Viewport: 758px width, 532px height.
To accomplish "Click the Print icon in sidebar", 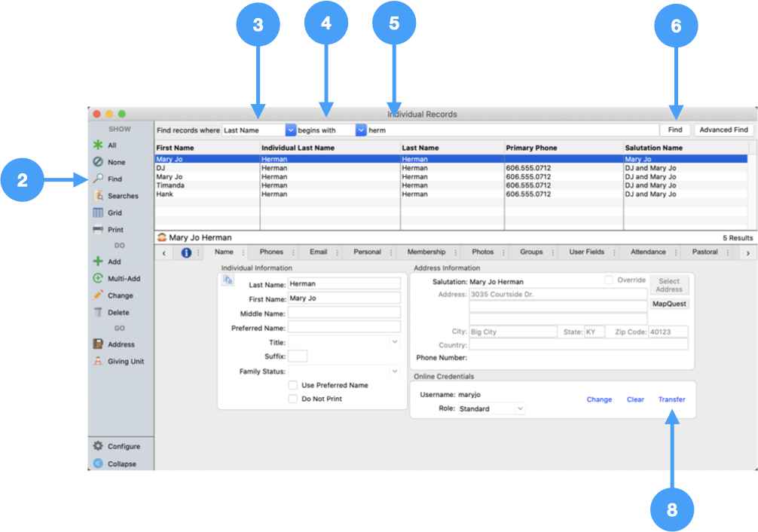I will 98,230.
